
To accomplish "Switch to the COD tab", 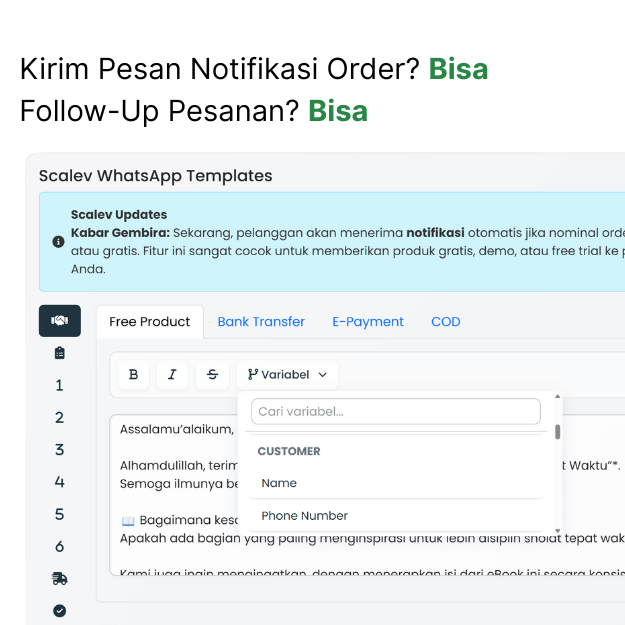I will coord(446,322).
